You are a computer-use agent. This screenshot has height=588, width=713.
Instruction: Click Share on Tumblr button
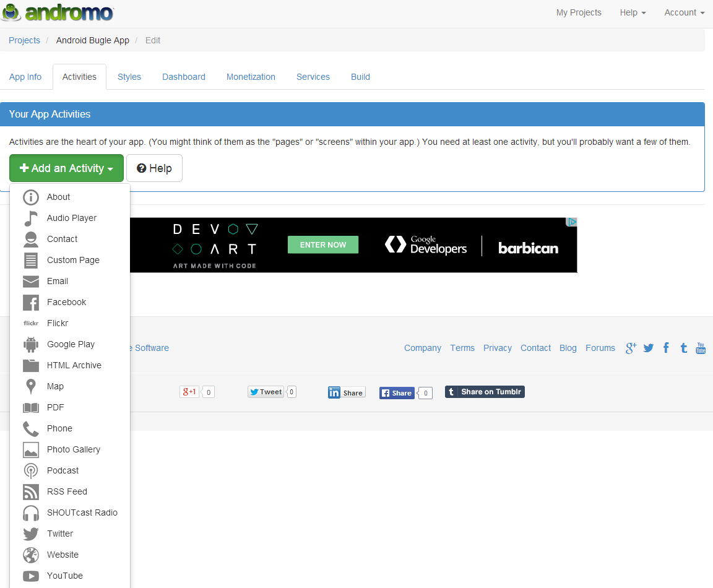point(485,392)
